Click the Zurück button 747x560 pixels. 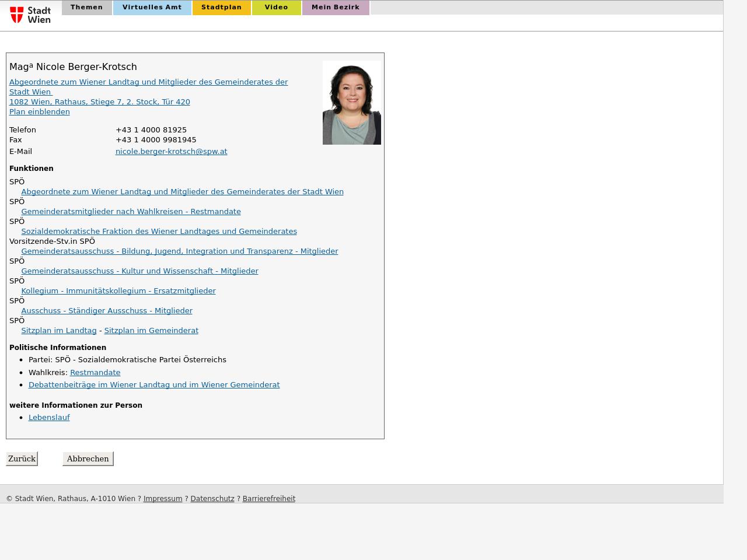22,459
